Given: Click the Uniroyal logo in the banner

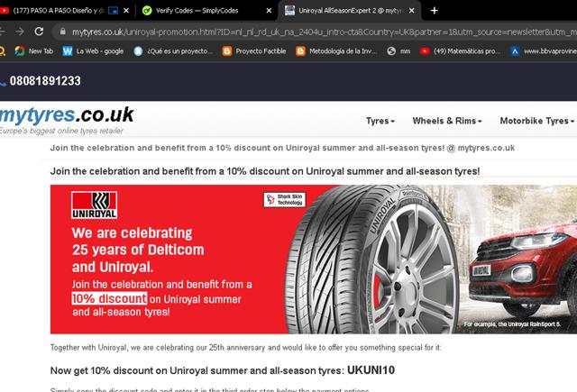Looking at the screenshot, I should point(94,205).
